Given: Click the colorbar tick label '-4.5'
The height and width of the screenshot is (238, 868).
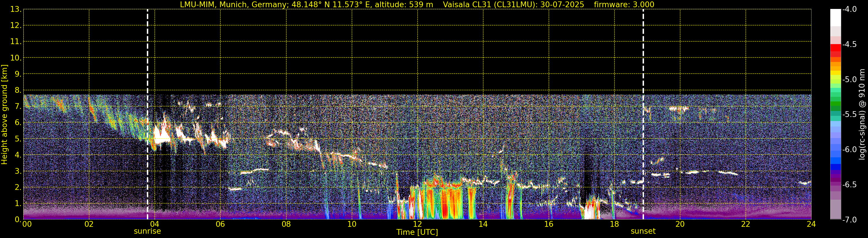Looking at the screenshot, I should click(x=849, y=44).
